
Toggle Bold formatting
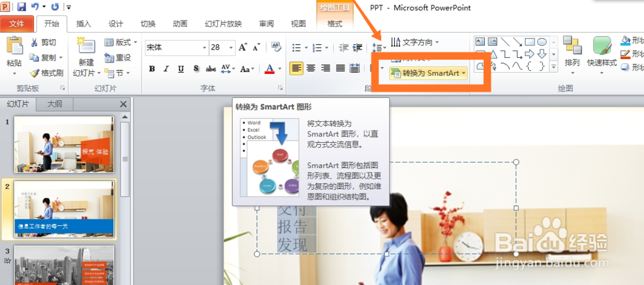pos(152,68)
